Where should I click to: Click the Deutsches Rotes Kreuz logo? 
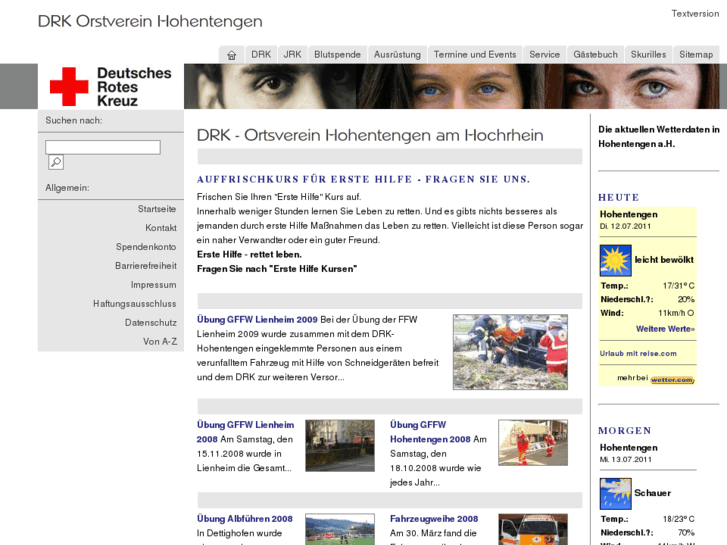coord(111,86)
